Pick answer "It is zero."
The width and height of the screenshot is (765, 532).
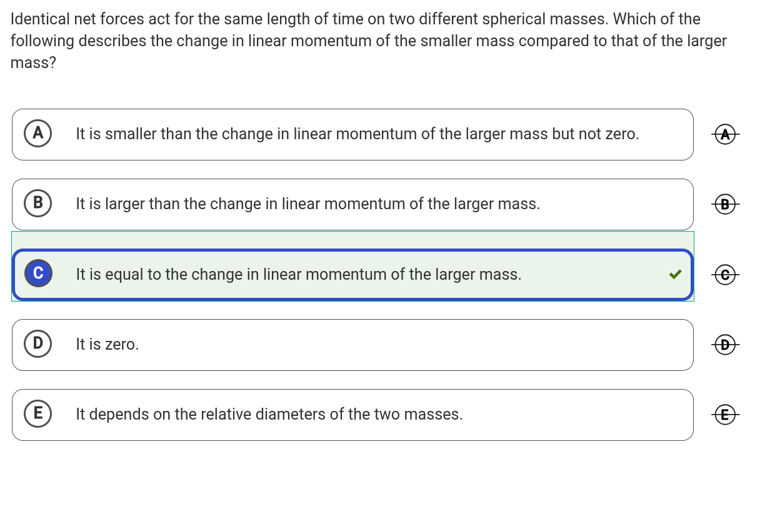[x=107, y=344]
